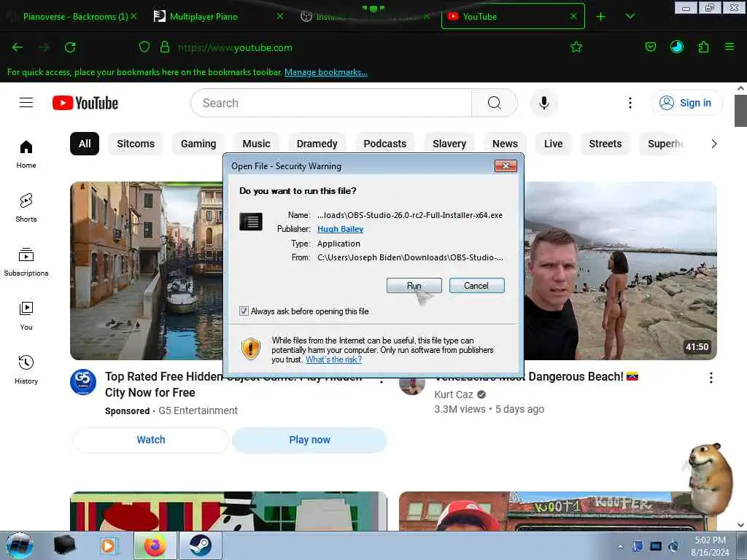Select the Streets category chip
The width and height of the screenshot is (747, 560).
605,144
